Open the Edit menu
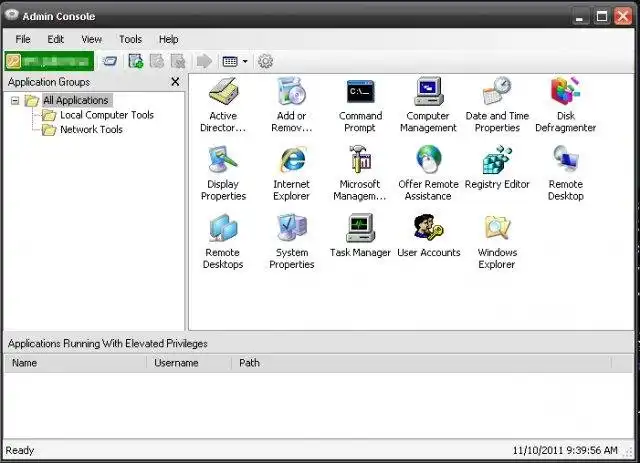 pyautogui.click(x=56, y=39)
